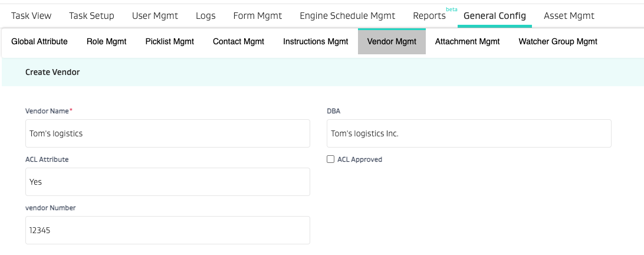Select the Form Mgmt tab
The height and width of the screenshot is (255, 644).
coord(258,16)
